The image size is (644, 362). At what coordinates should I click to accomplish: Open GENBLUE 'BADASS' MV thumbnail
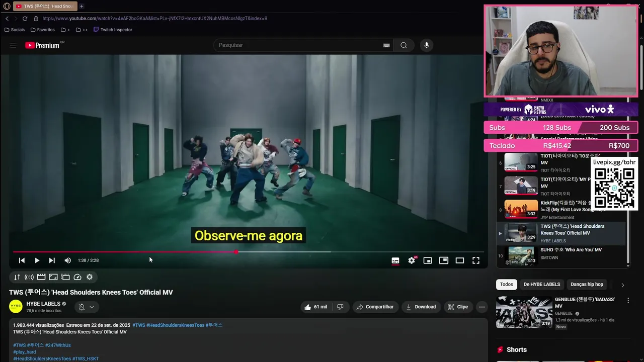click(524, 312)
